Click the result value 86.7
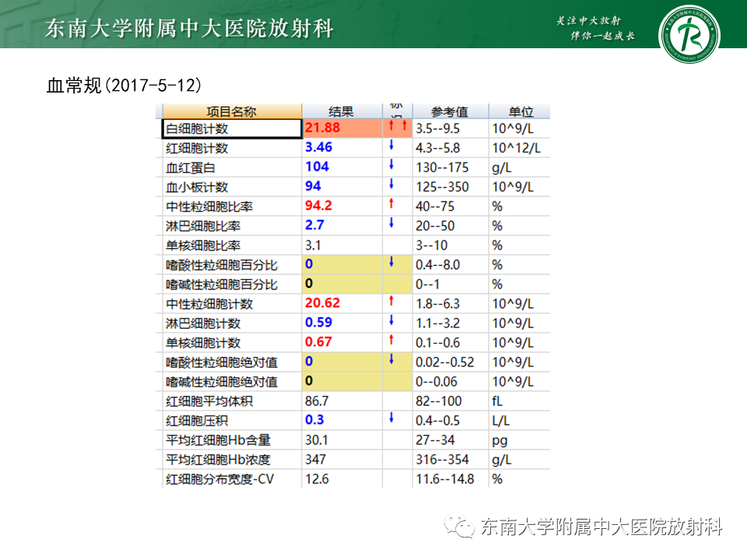Viewport: 747px width, 560px height. pos(317,401)
